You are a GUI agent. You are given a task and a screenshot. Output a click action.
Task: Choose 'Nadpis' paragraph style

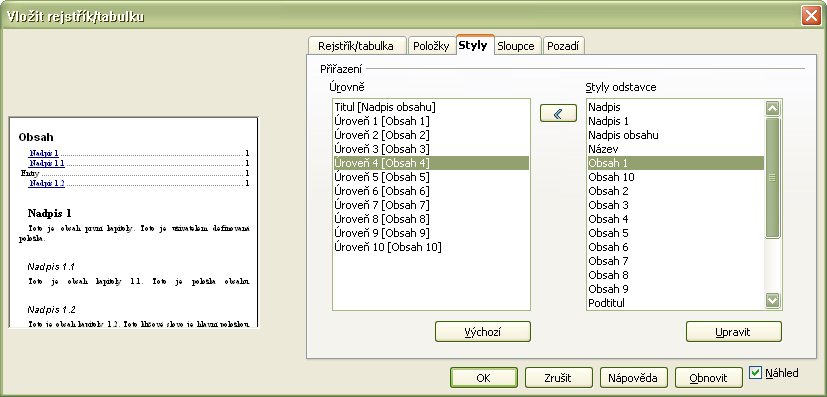click(x=676, y=107)
